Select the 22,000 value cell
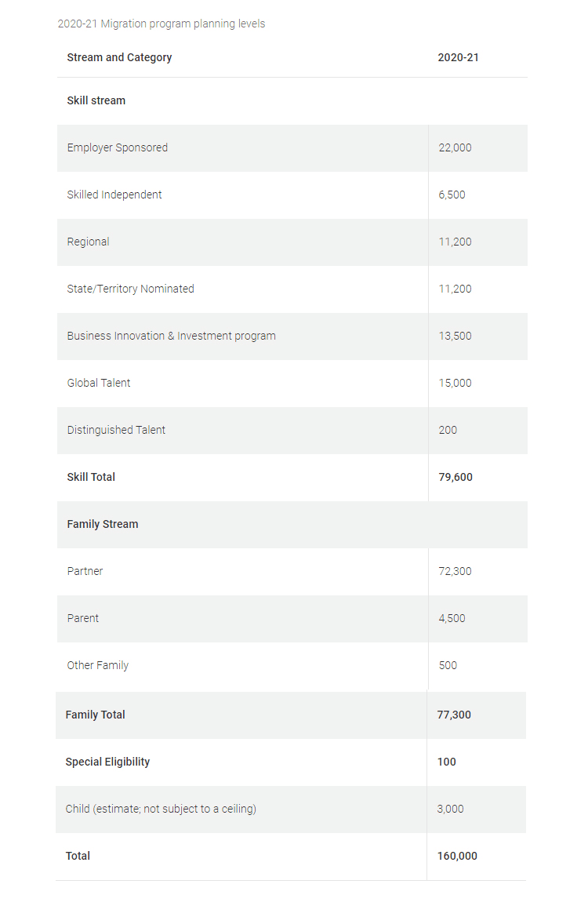588x906 pixels. tap(455, 147)
